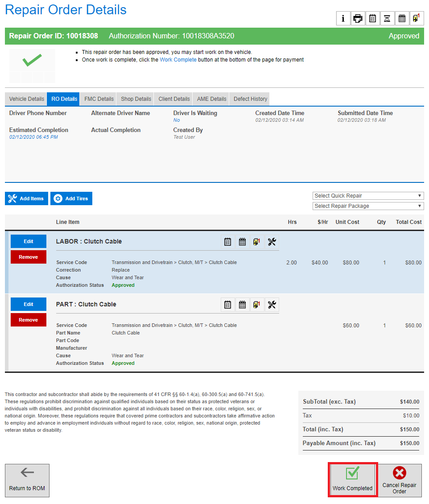Print the repair order
429x504 pixels.
click(358, 18)
